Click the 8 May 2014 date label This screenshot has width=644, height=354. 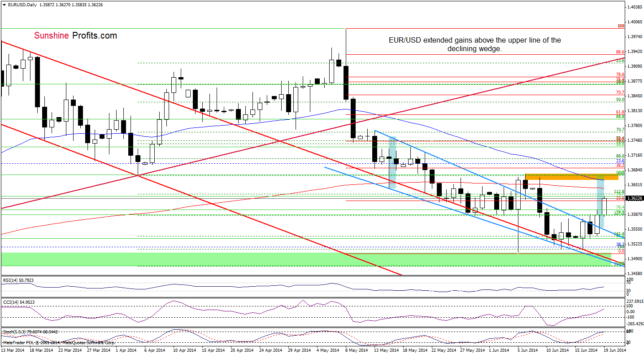coord(357,350)
